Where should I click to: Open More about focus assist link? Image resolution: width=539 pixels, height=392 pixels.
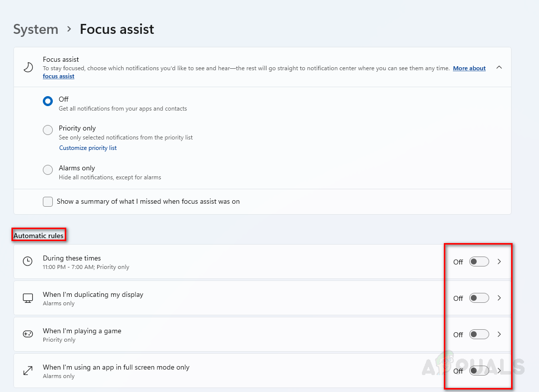[469, 68]
